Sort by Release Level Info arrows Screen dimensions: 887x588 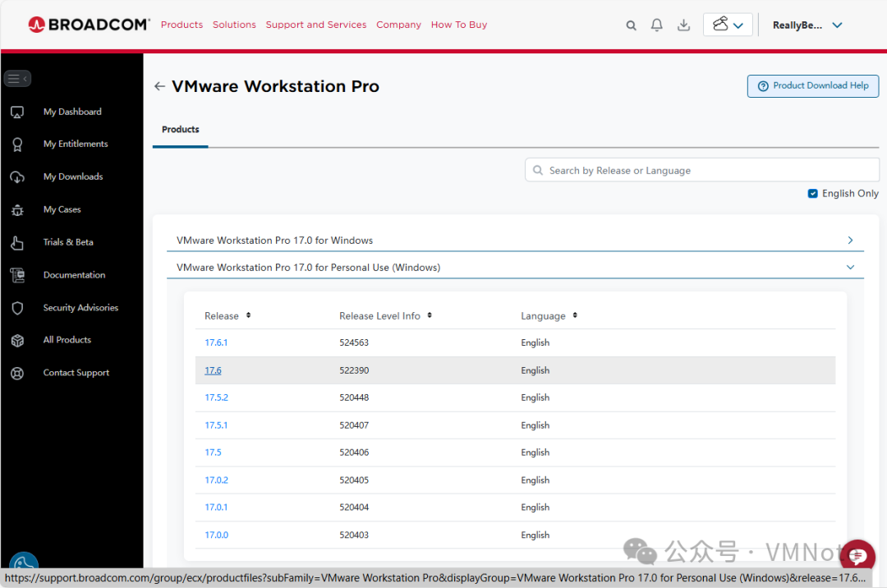coord(430,315)
